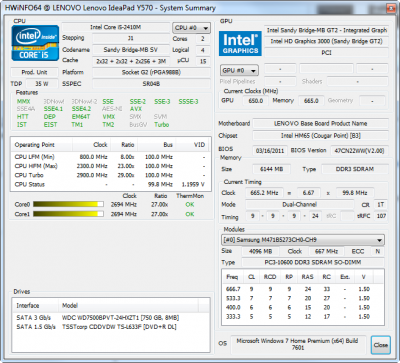This screenshot has width=400, height=363.
Task: Click the Model column header in Drives
Action: tap(128, 306)
